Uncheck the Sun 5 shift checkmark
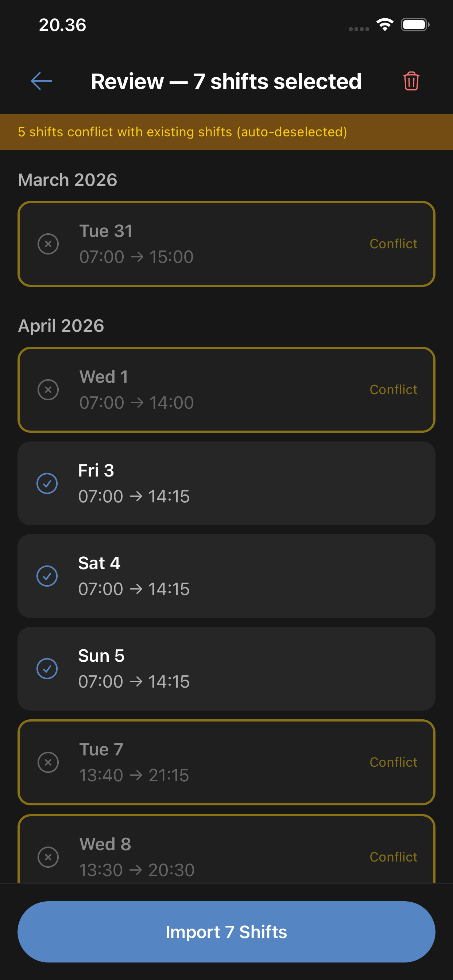Viewport: 453px width, 980px height. tap(47, 669)
